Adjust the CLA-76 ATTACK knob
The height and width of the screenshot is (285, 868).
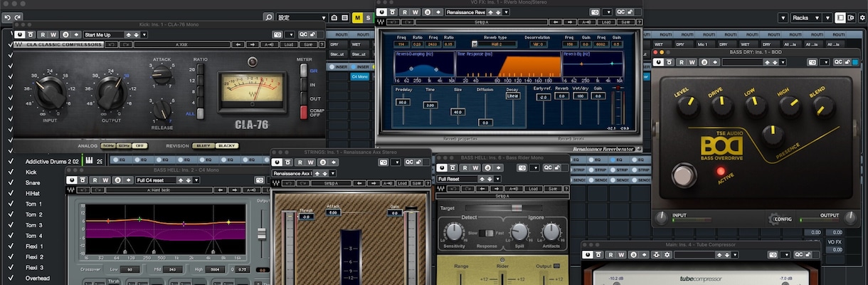162,74
